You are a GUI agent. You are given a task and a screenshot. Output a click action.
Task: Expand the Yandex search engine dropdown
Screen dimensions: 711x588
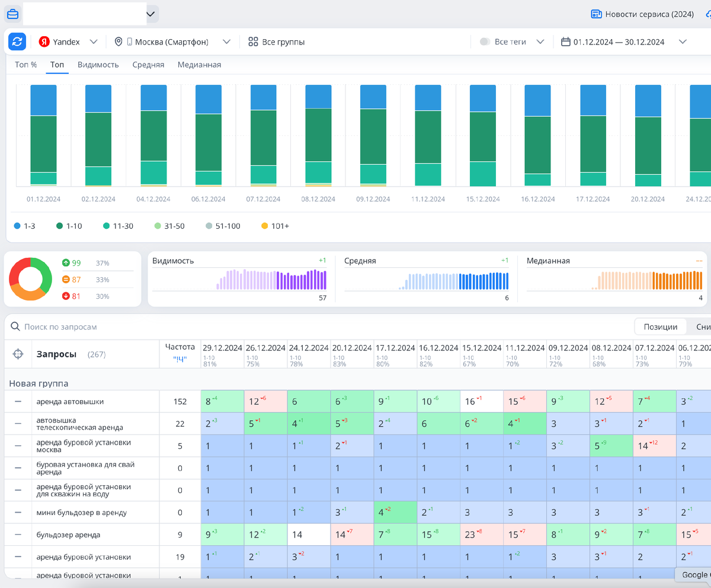(x=93, y=41)
